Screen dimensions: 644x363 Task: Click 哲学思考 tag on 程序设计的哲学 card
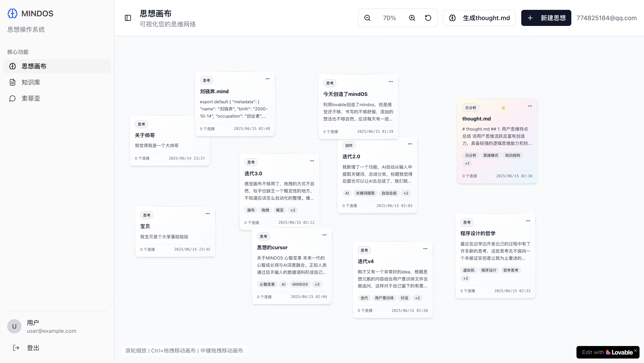coord(511,270)
